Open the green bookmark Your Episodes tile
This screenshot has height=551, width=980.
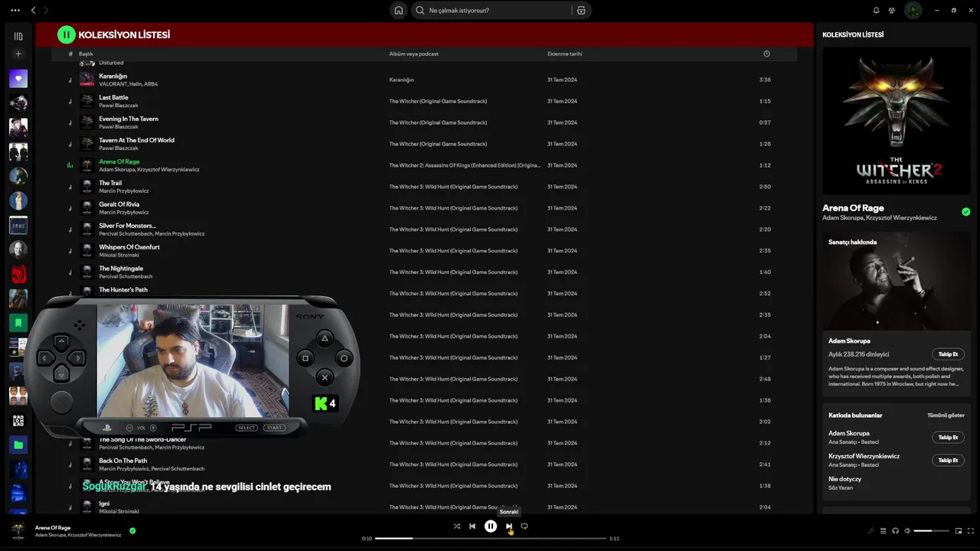pyautogui.click(x=18, y=323)
